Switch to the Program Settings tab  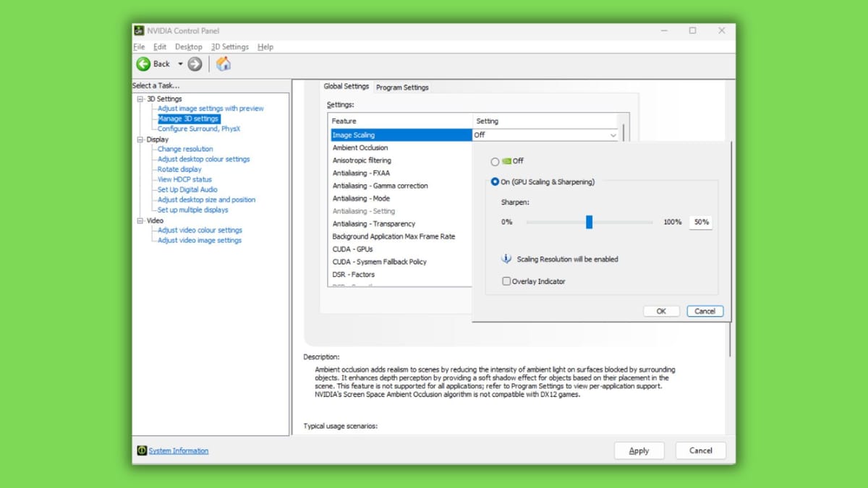point(401,87)
